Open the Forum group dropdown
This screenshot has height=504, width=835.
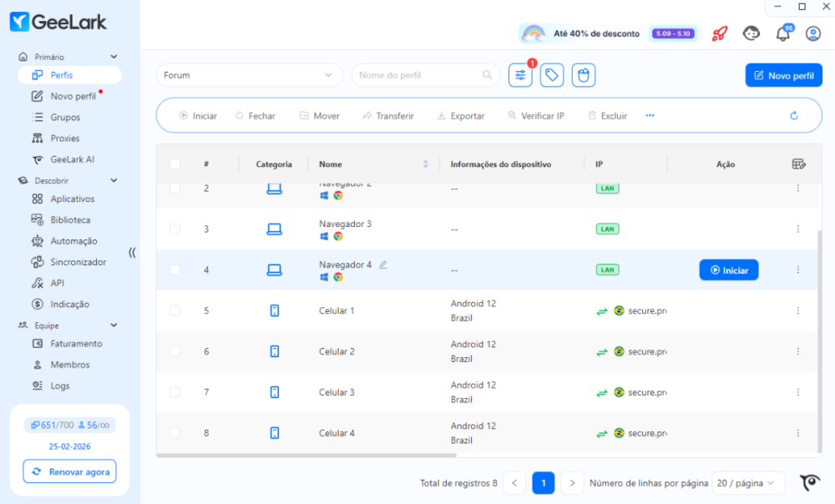point(249,75)
